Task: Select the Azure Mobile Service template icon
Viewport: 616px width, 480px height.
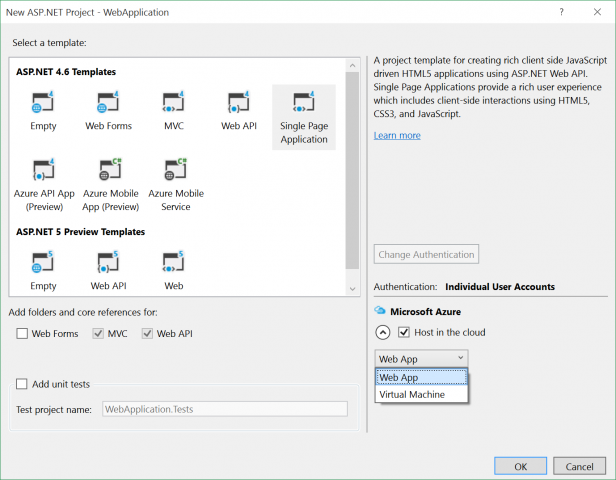Action: pyautogui.click(x=176, y=170)
